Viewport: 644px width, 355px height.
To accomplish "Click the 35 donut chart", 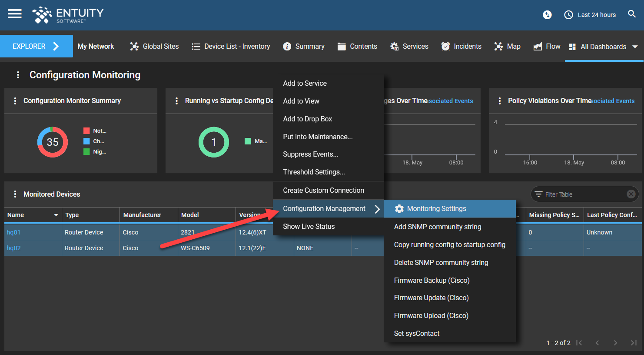I will tap(53, 142).
